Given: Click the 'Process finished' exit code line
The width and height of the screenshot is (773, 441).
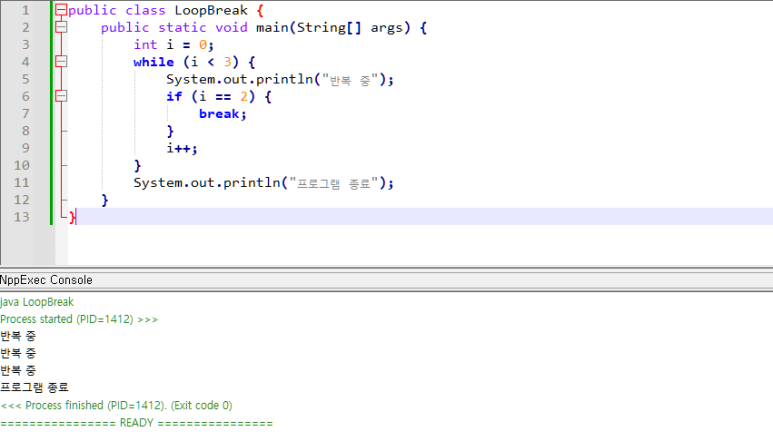Looking at the screenshot, I should 116,406.
